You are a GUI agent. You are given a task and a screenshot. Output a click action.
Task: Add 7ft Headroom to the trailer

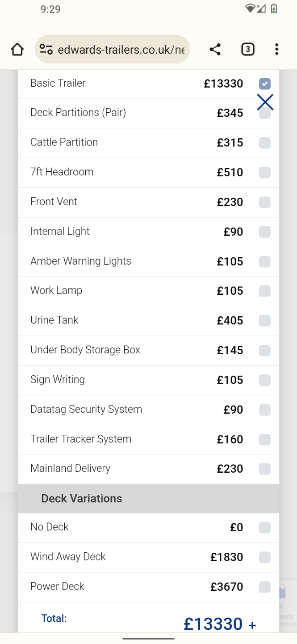(x=265, y=173)
